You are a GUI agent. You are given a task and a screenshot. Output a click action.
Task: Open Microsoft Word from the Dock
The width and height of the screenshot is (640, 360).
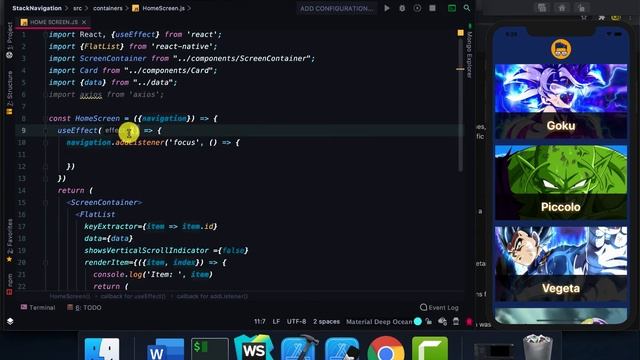(165, 349)
